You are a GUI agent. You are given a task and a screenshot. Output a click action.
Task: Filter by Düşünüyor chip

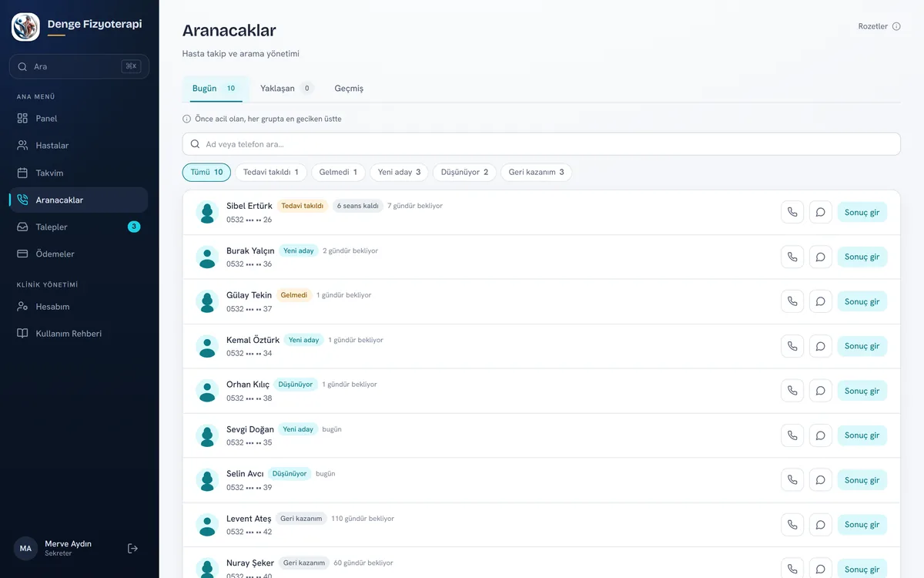[x=464, y=172]
